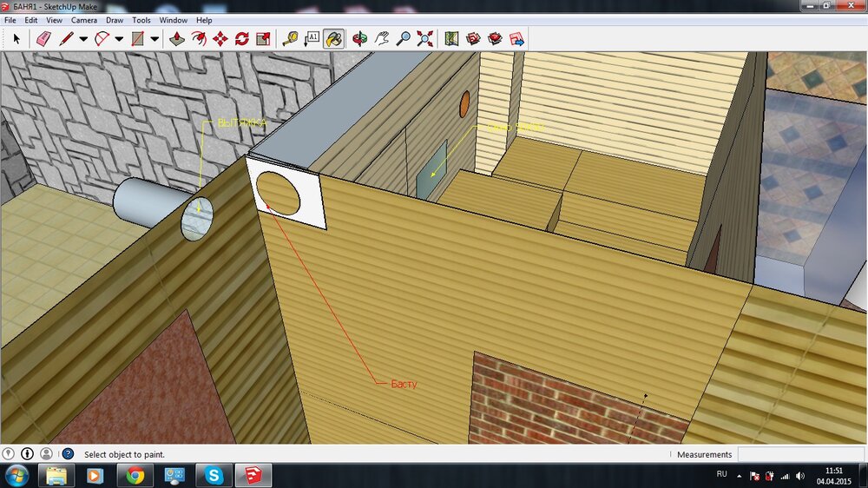This screenshot has height=488, width=868.
Task: Toggle the Paint Bucket tool
Action: coord(334,38)
